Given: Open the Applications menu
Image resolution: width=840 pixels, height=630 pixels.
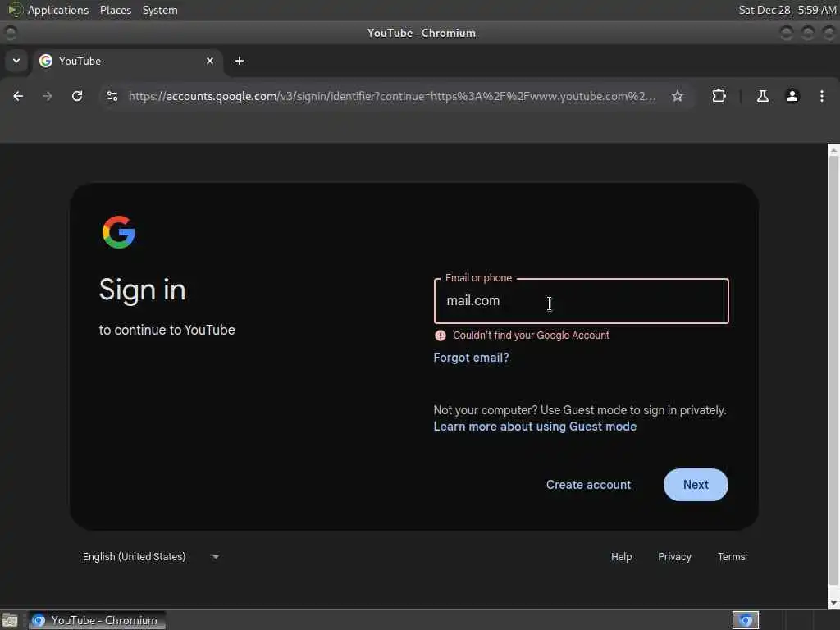Looking at the screenshot, I should [58, 10].
